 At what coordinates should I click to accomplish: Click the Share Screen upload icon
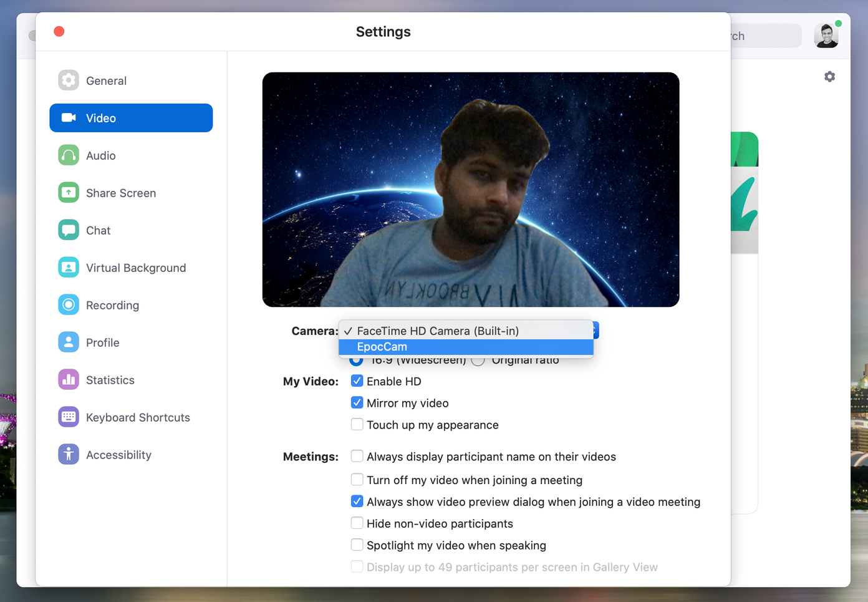(x=68, y=192)
